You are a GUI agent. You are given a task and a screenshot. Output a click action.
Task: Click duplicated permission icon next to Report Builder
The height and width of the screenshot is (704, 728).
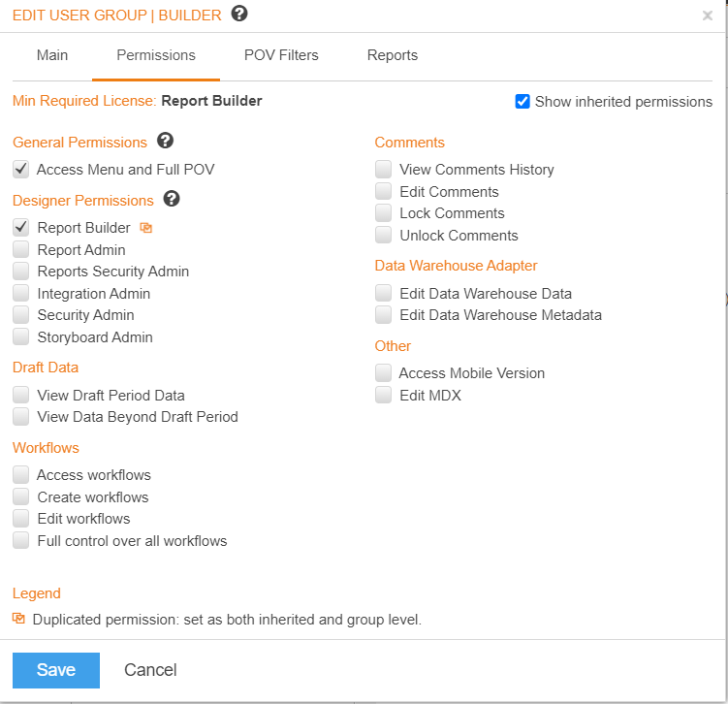pos(146,228)
